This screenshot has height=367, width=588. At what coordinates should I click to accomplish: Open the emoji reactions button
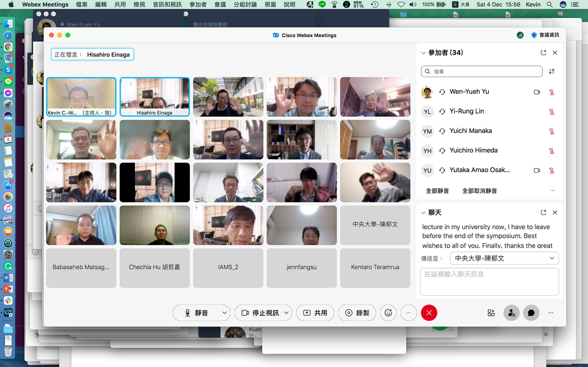click(x=389, y=313)
